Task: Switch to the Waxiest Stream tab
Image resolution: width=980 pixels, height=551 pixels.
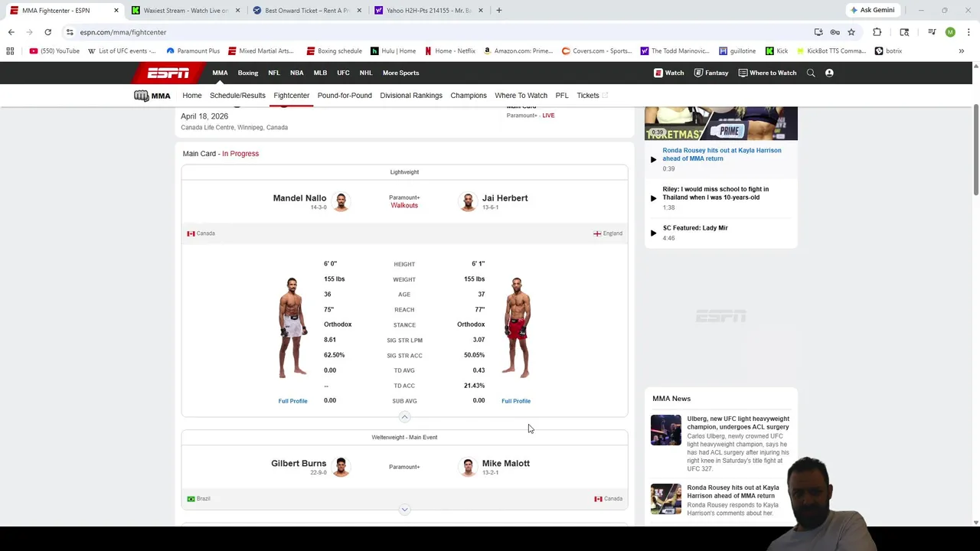Action: click(185, 10)
